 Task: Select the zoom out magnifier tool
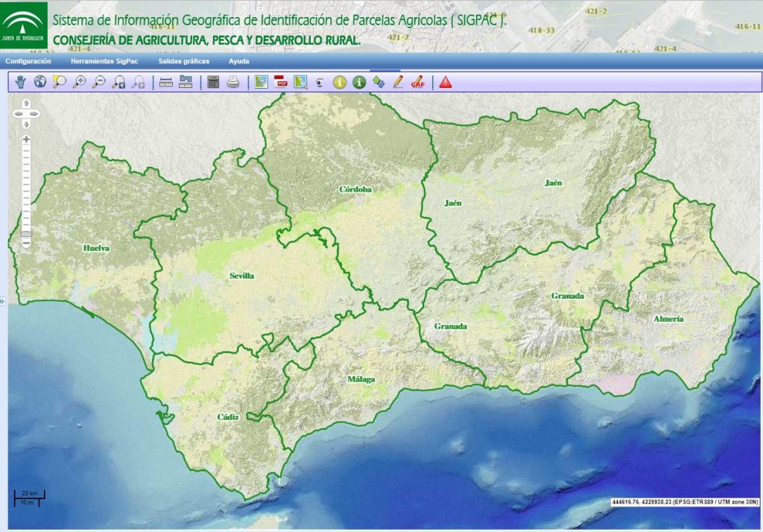98,82
